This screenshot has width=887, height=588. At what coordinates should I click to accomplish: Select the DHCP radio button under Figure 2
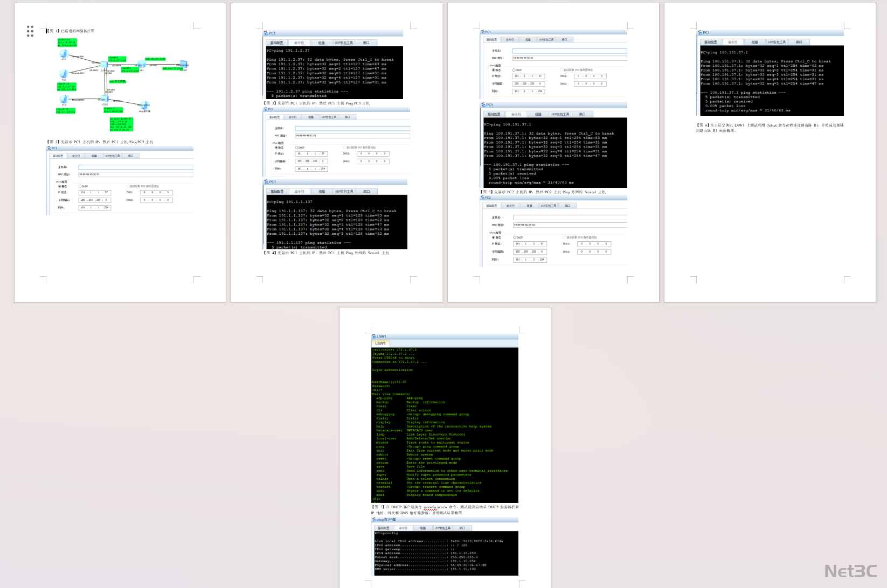click(80, 186)
